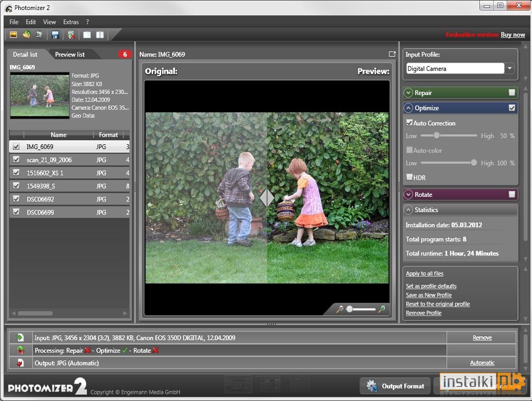
Task: Click the Auto Correction Low-High slider
Action: point(449,135)
